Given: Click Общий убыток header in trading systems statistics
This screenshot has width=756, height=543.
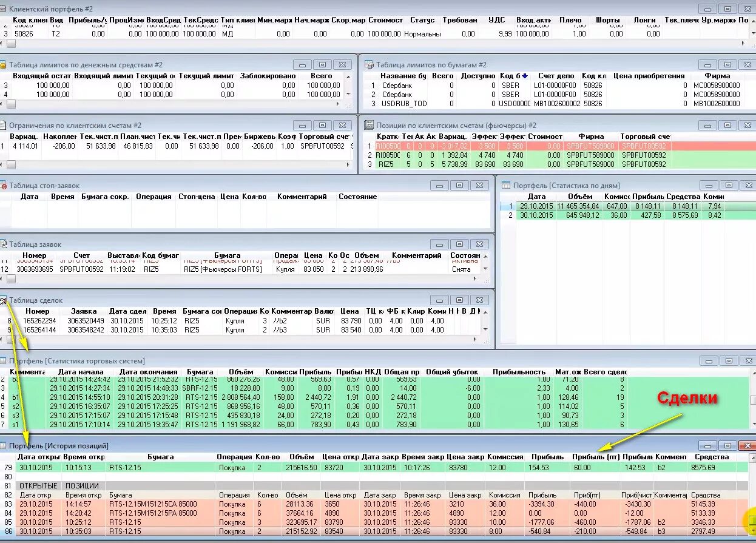Looking at the screenshot, I should [x=452, y=372].
